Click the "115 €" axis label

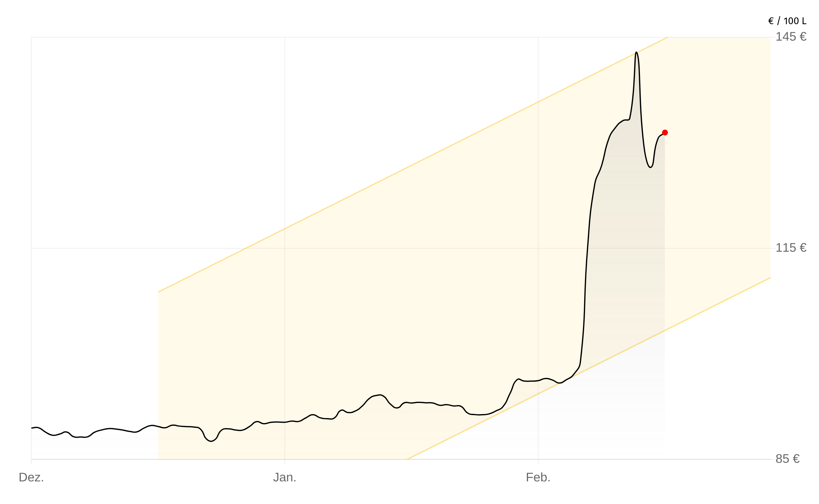(791, 248)
